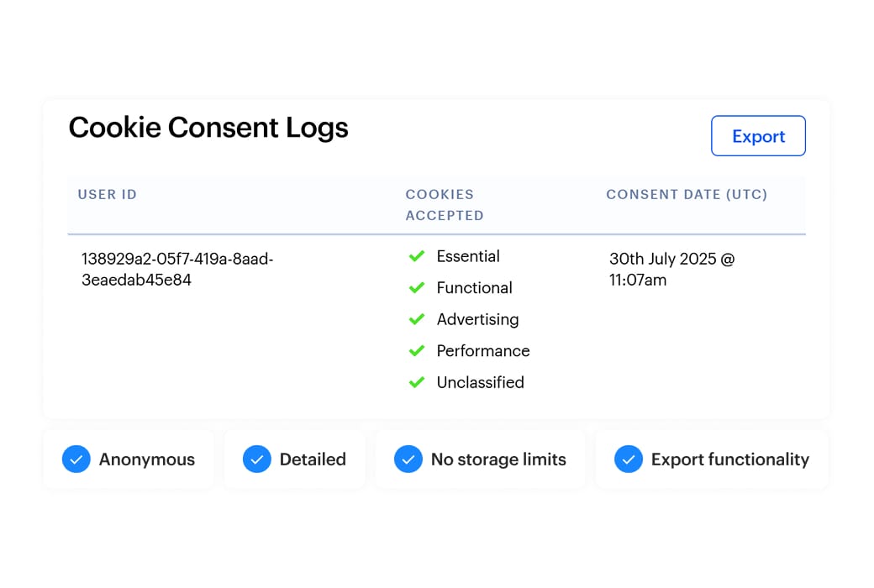
Task: Select the Cookie Consent Logs heading
Action: click(x=208, y=128)
